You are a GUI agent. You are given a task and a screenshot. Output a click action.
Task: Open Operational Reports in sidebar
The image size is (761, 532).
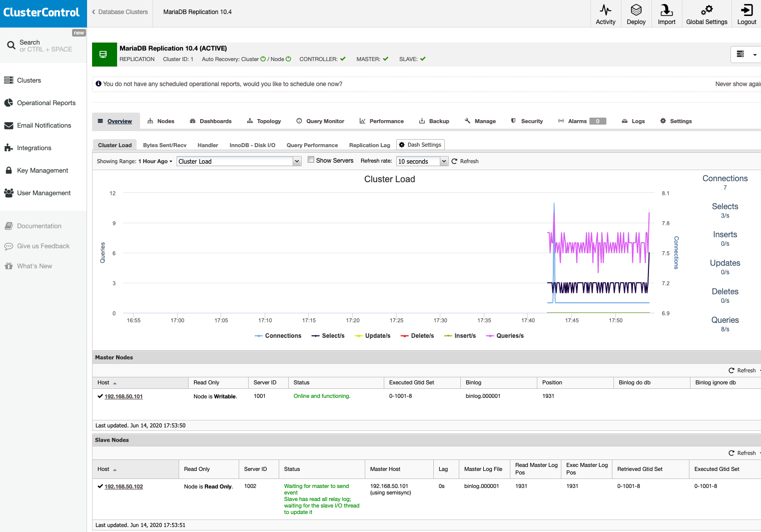pos(46,103)
